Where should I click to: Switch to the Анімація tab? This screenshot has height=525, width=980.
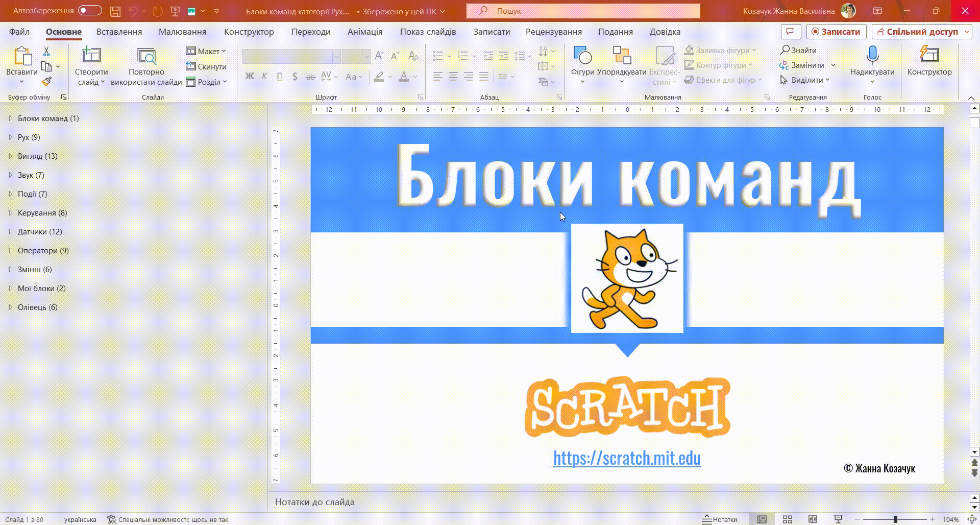(365, 32)
